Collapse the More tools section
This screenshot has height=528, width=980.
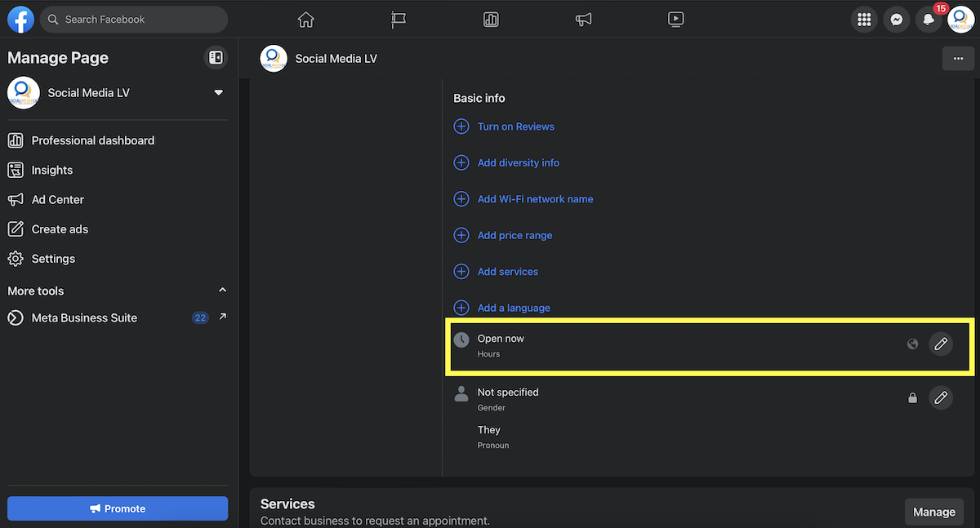[221, 289]
